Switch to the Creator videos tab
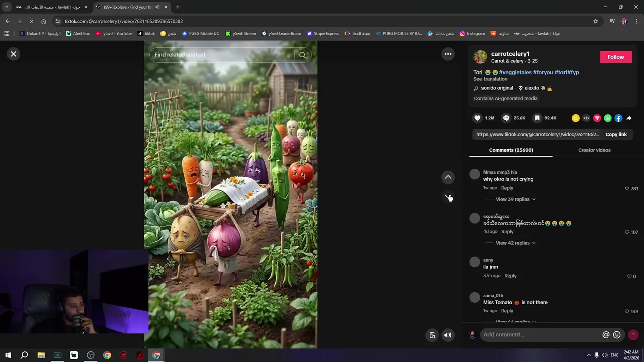This screenshot has width=644, height=362. pos(594,150)
